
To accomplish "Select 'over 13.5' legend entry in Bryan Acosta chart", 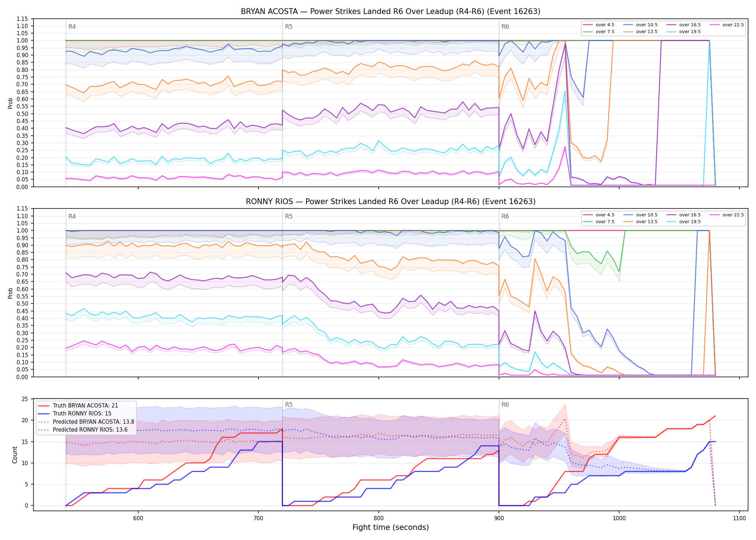I will (640, 32).
